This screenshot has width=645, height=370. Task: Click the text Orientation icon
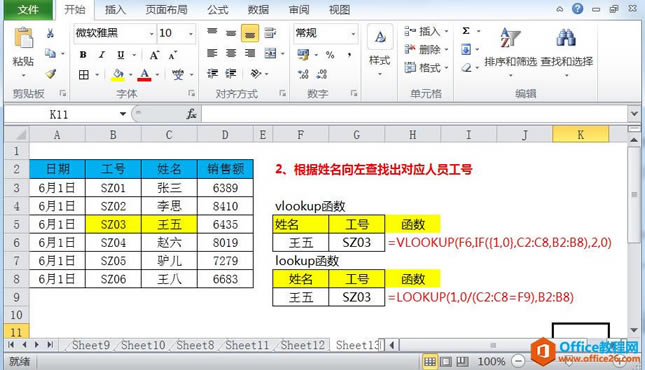tap(255, 74)
